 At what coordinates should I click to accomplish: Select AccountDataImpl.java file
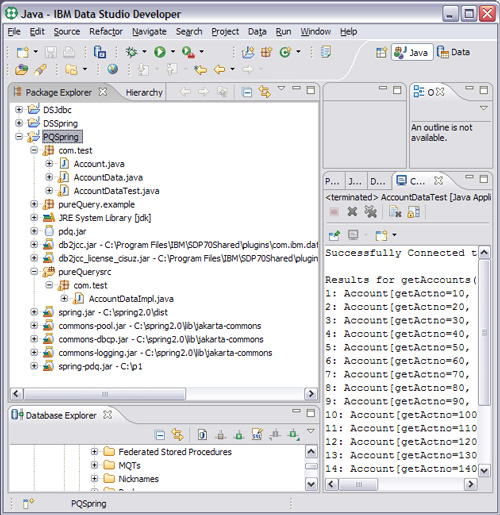click(131, 299)
